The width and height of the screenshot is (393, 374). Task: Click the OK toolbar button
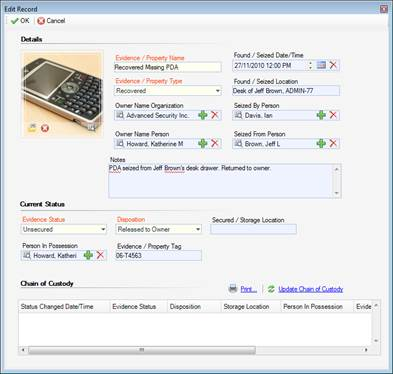tap(20, 21)
